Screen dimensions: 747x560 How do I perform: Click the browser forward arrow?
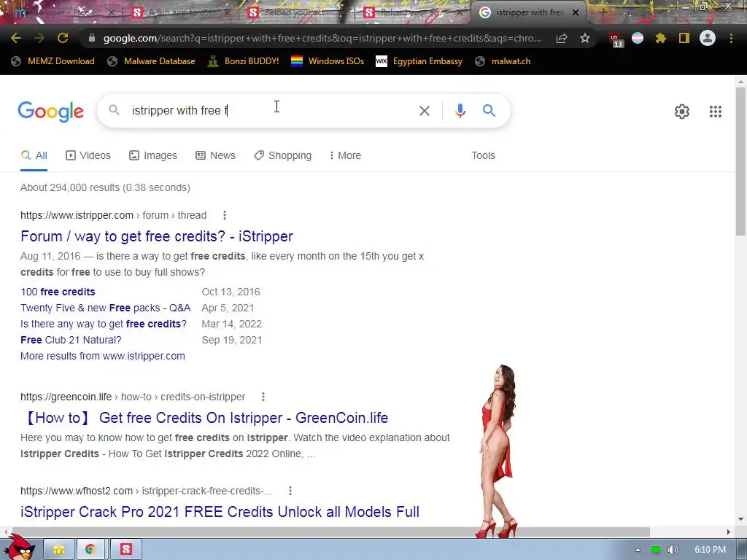point(39,38)
